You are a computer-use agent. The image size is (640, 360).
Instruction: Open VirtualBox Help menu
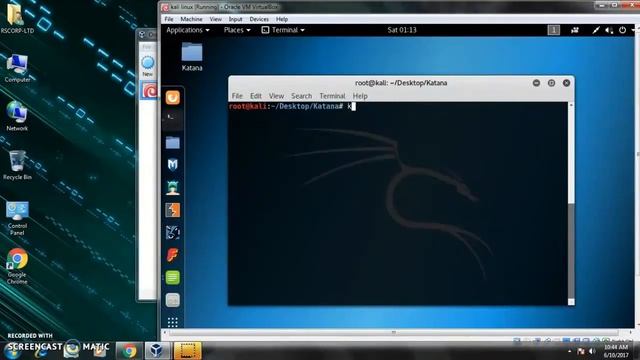[x=282, y=19]
